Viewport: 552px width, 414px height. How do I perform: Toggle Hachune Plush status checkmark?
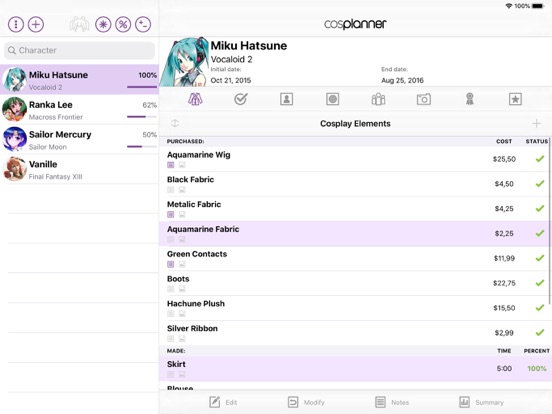pos(540,308)
